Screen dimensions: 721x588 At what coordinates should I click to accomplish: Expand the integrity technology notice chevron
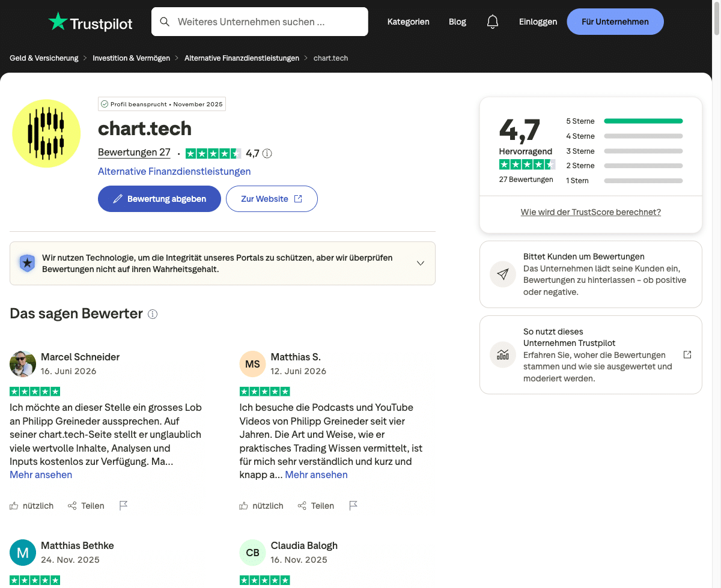point(421,263)
